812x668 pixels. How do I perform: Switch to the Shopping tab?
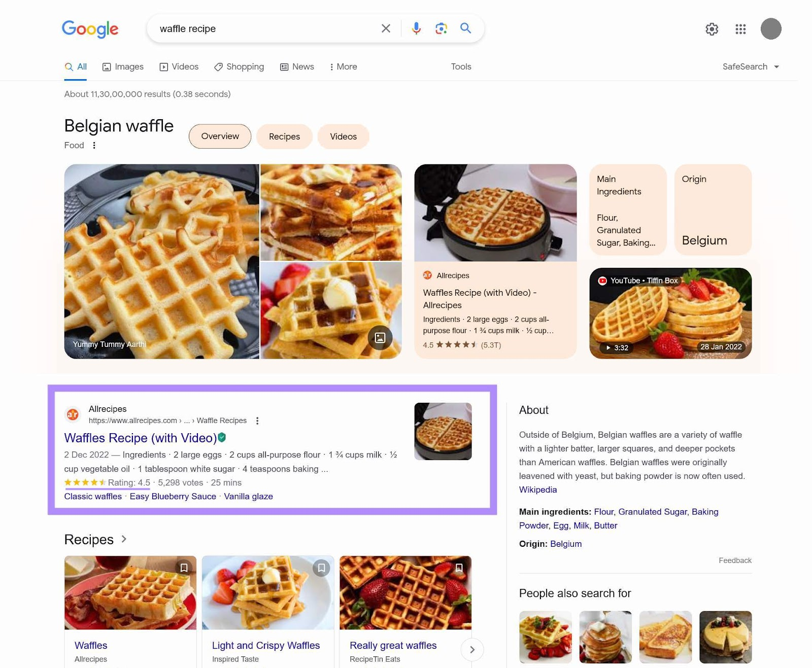239,66
